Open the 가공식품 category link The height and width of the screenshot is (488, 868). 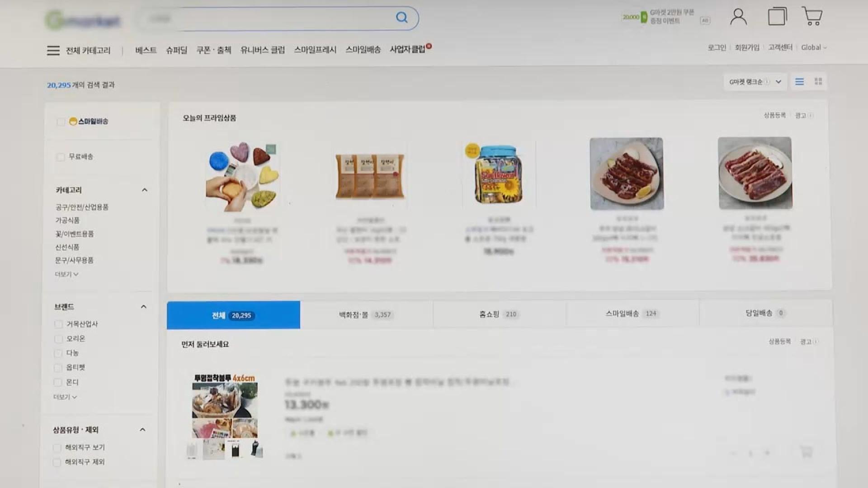coord(67,221)
